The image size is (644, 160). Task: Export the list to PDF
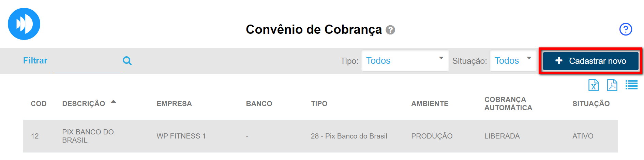point(612,85)
